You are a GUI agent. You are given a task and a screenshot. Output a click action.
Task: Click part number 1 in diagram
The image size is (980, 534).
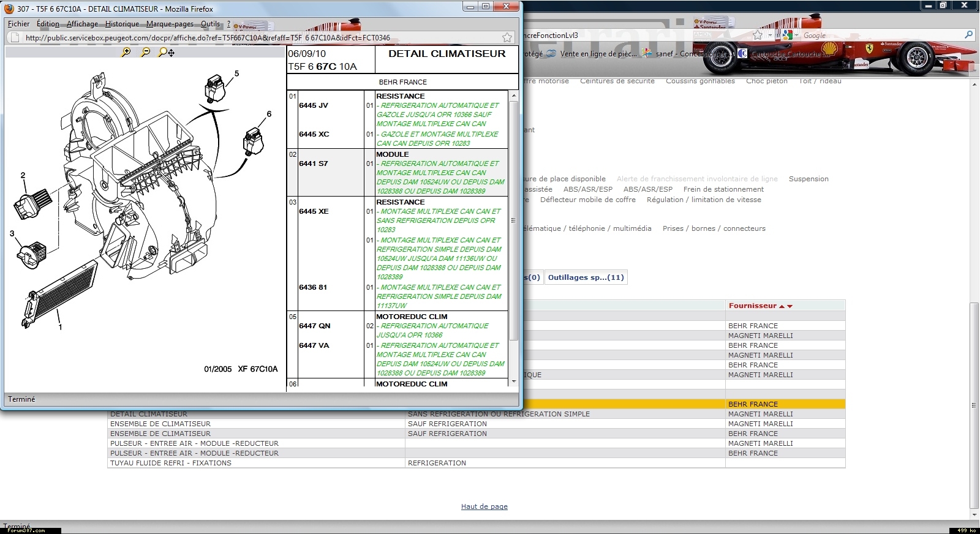point(60,327)
